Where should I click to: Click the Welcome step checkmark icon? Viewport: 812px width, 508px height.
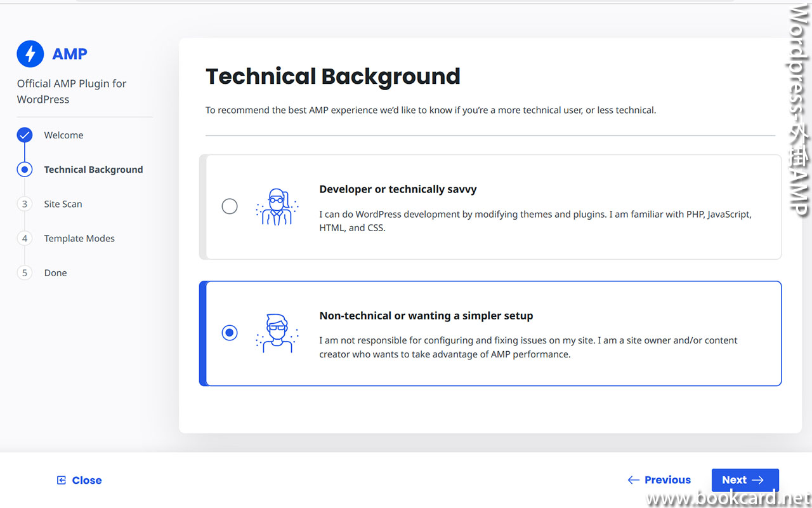(x=25, y=135)
